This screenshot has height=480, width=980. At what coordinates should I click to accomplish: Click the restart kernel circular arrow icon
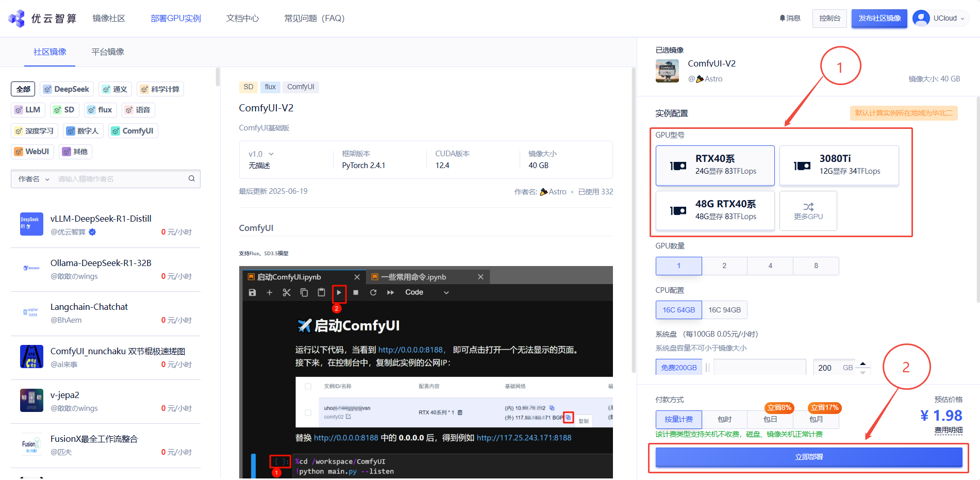click(373, 292)
